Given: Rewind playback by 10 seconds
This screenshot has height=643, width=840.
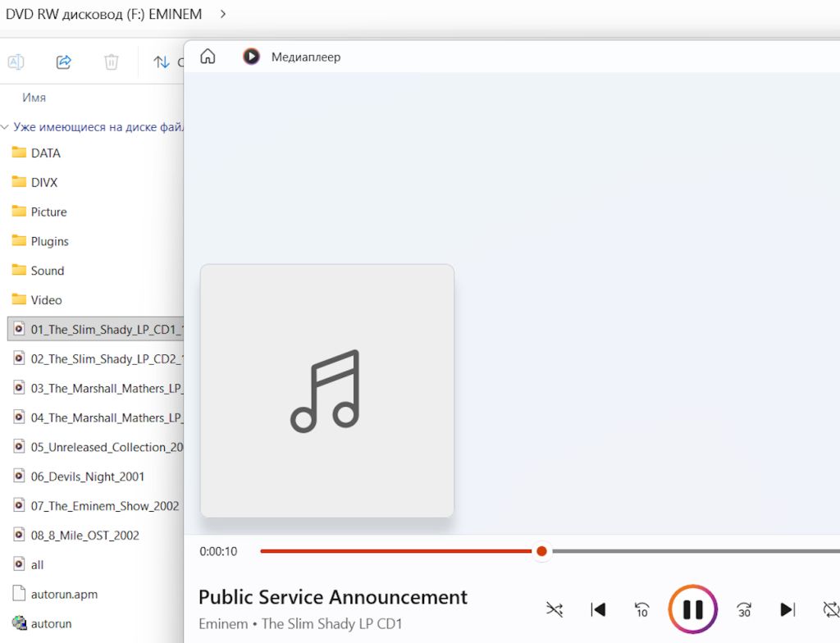Looking at the screenshot, I should [x=641, y=609].
